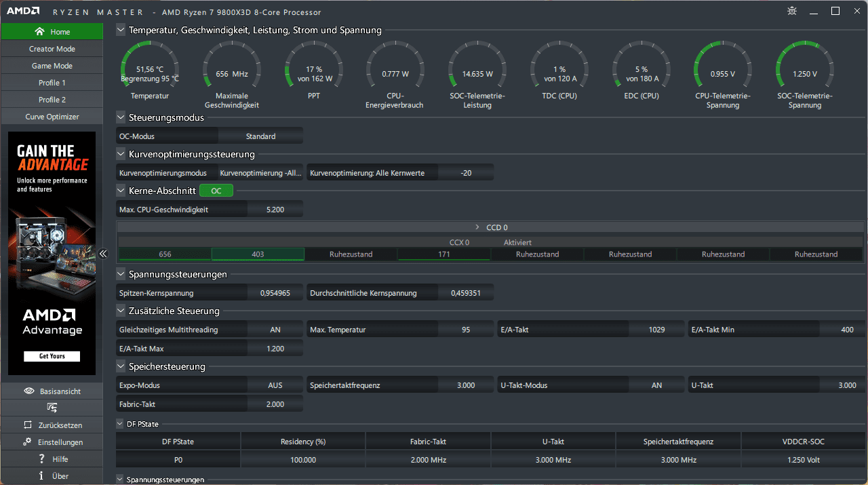
Task: Click the Über info icon
Action: point(41,476)
